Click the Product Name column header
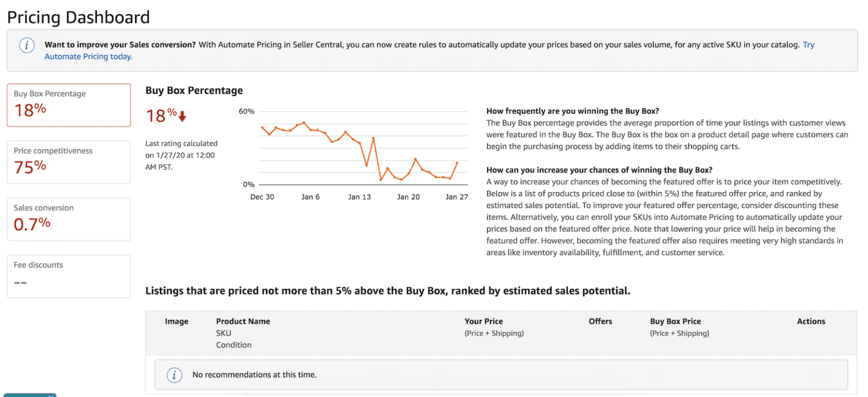868x397 pixels. pyautogui.click(x=243, y=321)
